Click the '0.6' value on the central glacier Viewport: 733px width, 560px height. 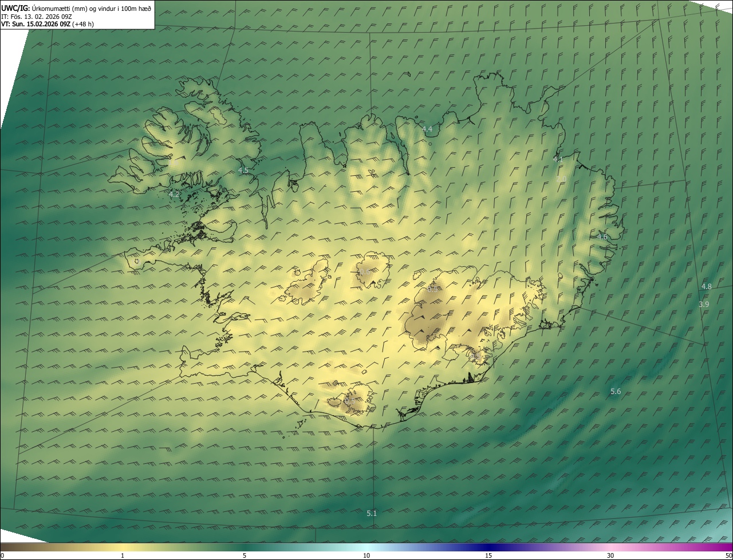tap(364, 272)
